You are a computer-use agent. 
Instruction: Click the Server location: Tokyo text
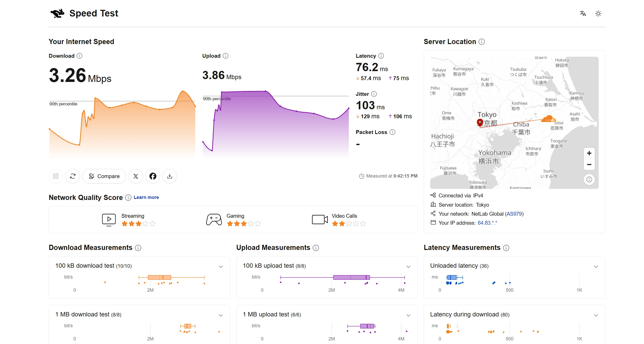point(464,205)
